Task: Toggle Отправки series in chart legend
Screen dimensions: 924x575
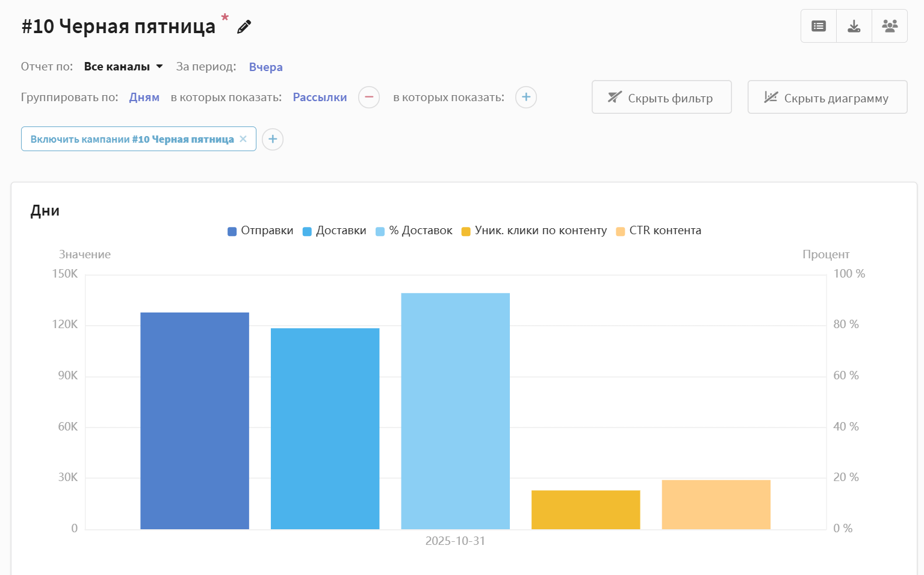Action: coord(261,231)
